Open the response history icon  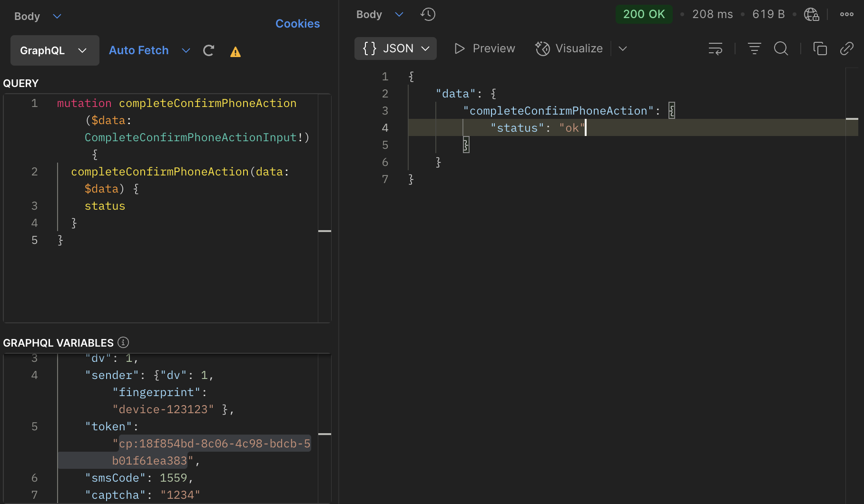(428, 14)
